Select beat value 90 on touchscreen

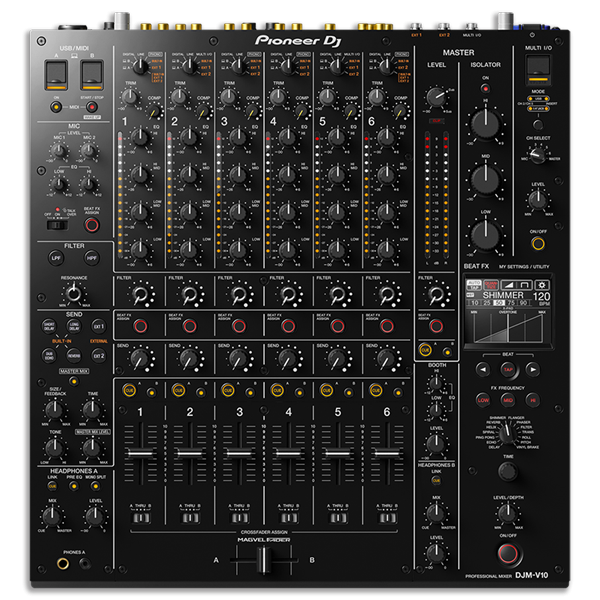tap(523, 303)
